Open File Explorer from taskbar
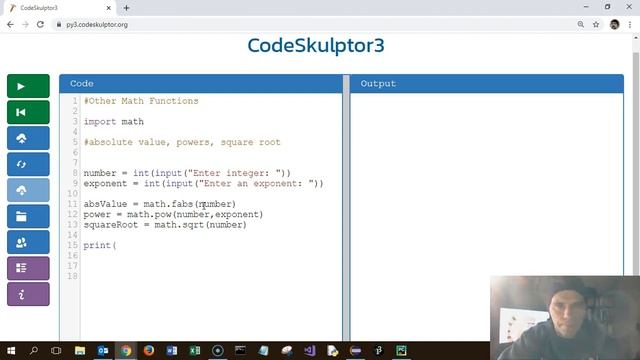This screenshot has height=360, width=640. (80, 351)
